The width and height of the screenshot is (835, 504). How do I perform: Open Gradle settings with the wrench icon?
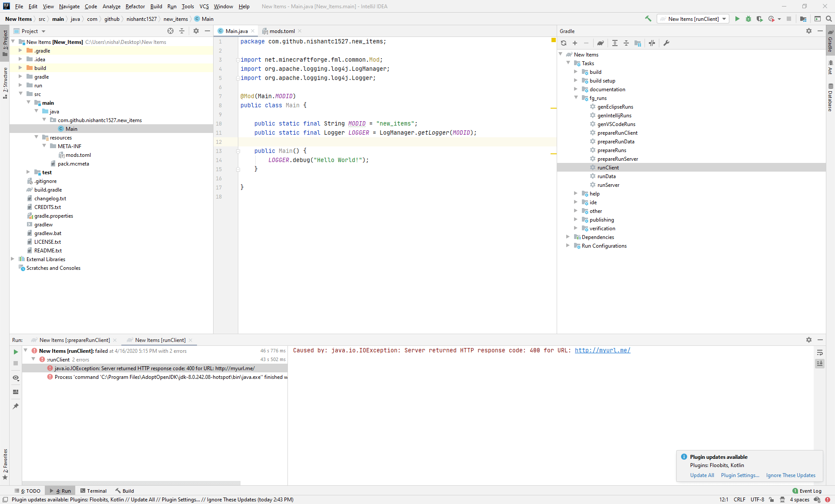pyautogui.click(x=667, y=43)
